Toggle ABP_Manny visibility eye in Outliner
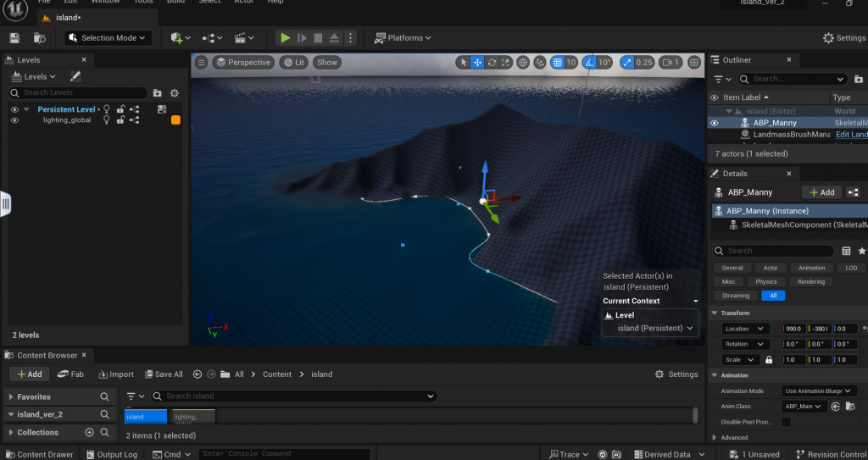868x460 pixels. (714, 123)
